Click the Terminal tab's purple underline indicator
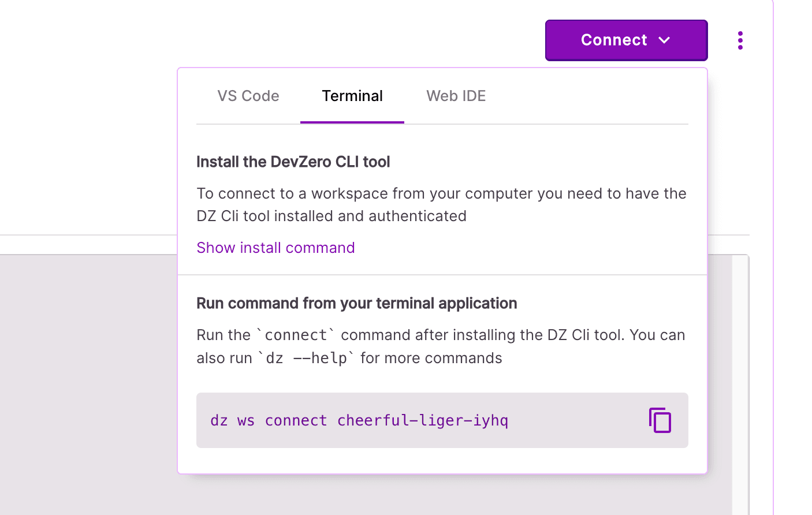Image resolution: width=812 pixels, height=515 pixels. point(352,122)
